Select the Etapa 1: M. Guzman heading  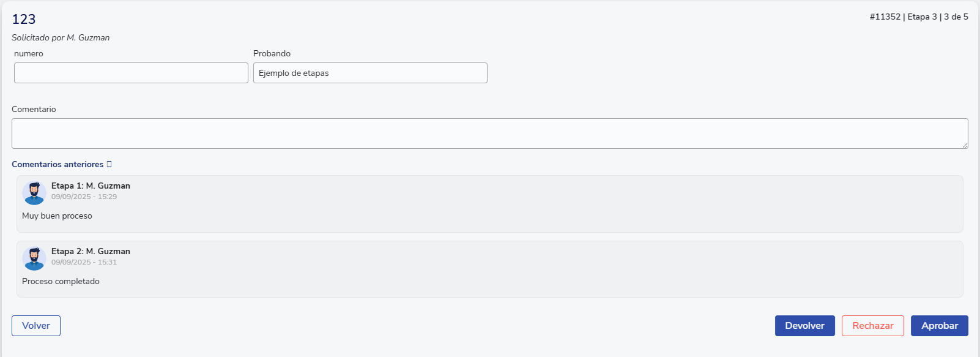click(x=91, y=186)
